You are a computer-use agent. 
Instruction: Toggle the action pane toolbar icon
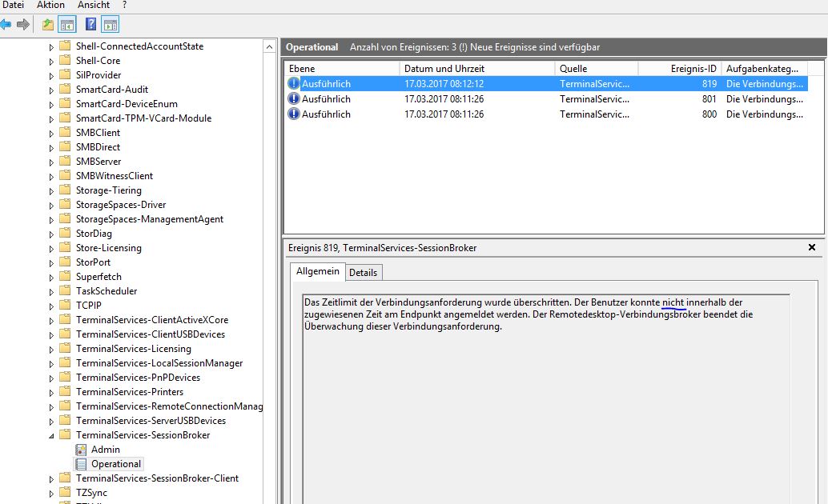tap(110, 25)
